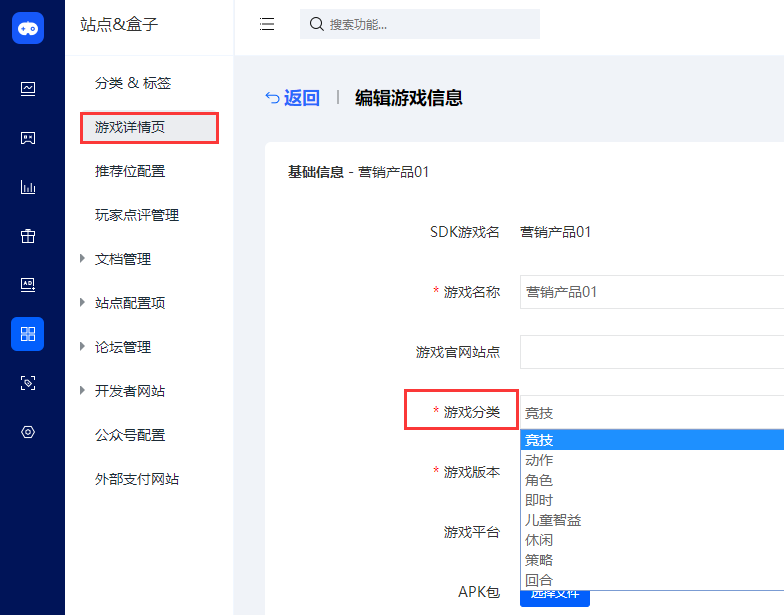784x615 pixels.
Task: Select 休闲 option in category list
Action: (652, 540)
